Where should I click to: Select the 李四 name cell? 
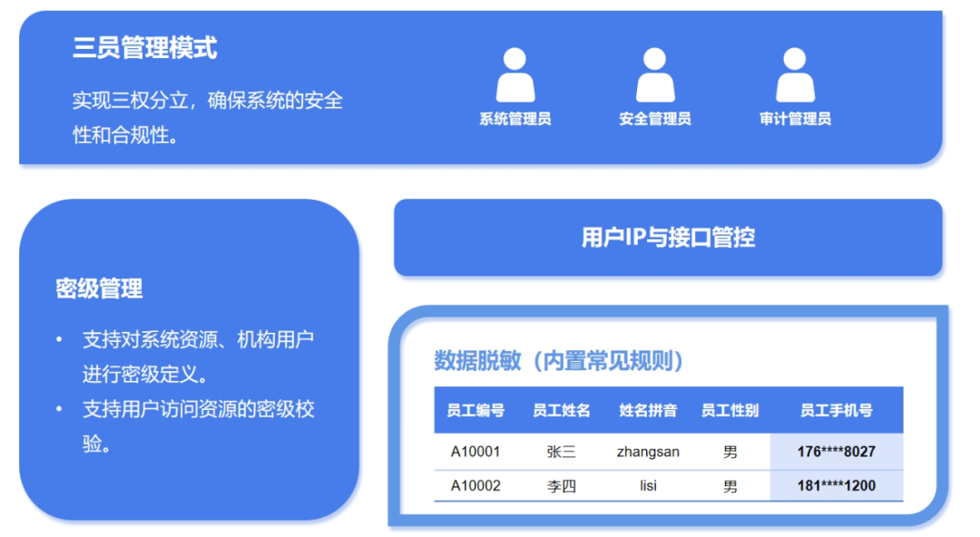pyautogui.click(x=562, y=485)
